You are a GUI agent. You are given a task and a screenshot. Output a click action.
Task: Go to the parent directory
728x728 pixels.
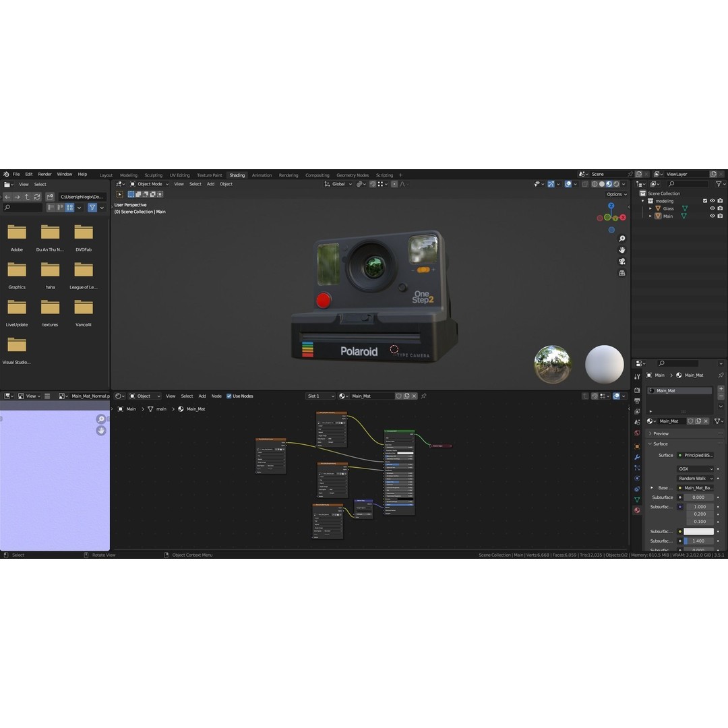27,197
